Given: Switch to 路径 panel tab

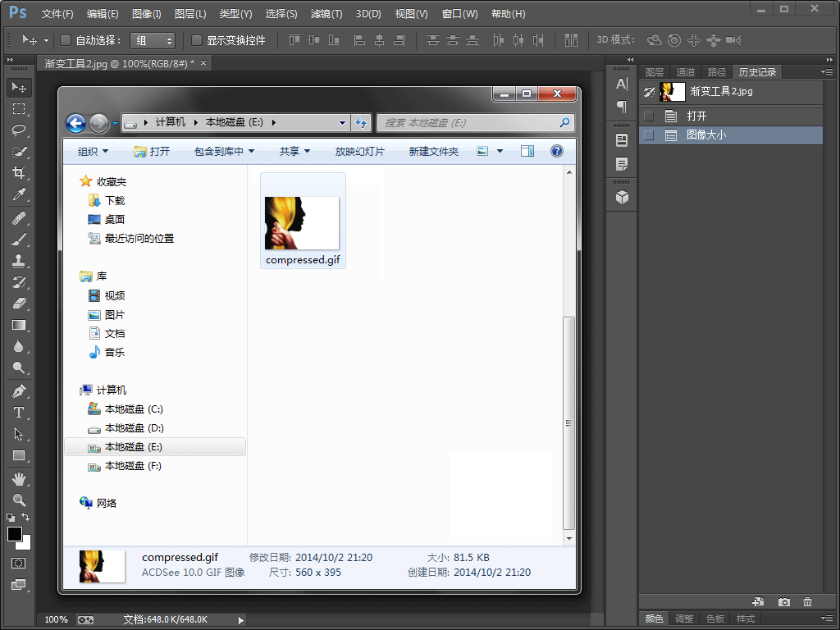Looking at the screenshot, I should click(x=716, y=72).
